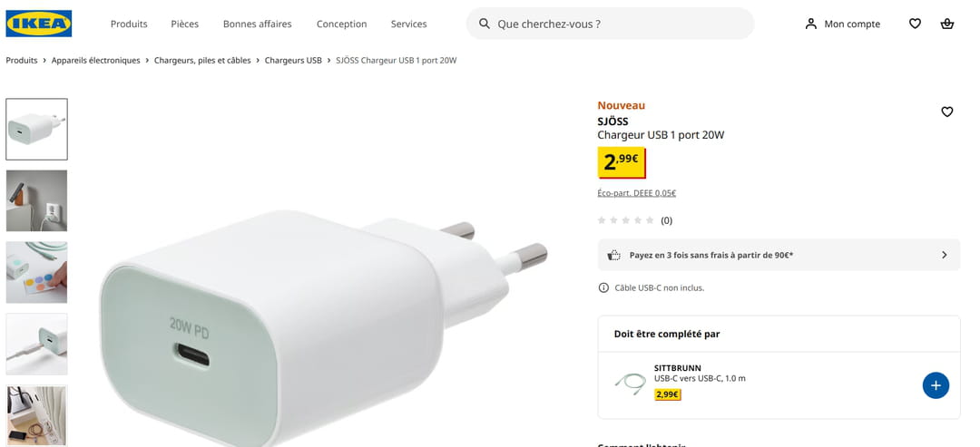
Task: Open the wishlist heart in header
Action: pos(915,24)
